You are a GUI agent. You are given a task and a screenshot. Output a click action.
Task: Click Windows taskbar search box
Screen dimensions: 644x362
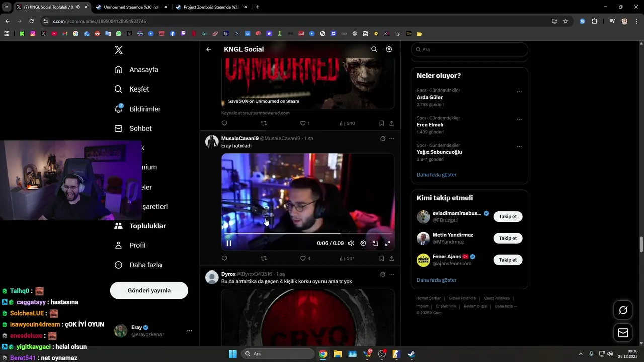(278, 354)
